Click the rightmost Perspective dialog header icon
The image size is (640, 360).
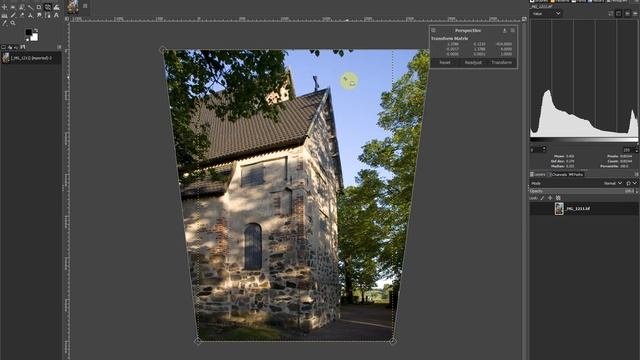[x=513, y=31]
